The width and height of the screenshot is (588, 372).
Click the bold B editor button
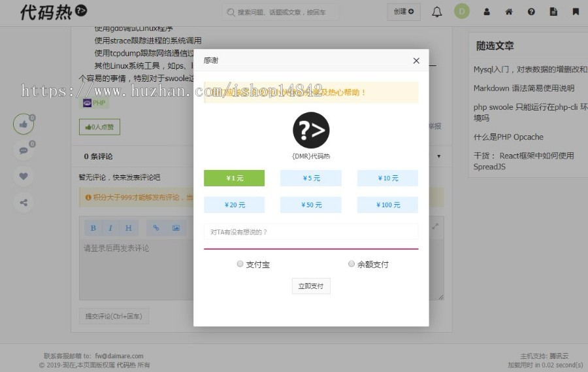pos(93,228)
